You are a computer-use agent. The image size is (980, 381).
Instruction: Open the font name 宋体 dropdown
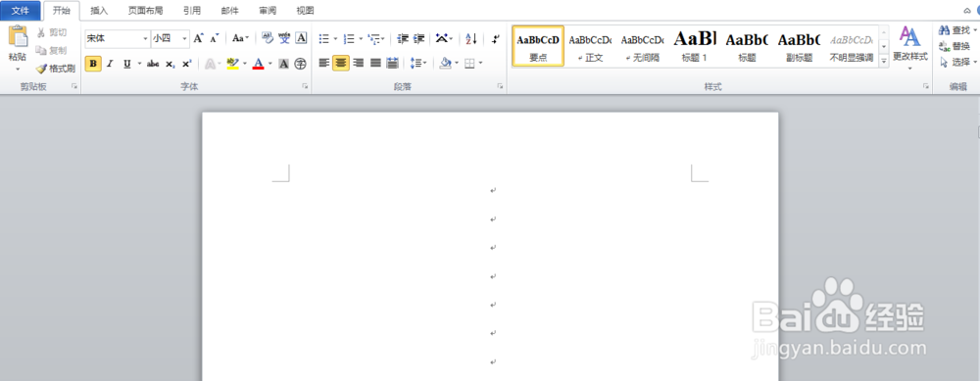[x=145, y=39]
